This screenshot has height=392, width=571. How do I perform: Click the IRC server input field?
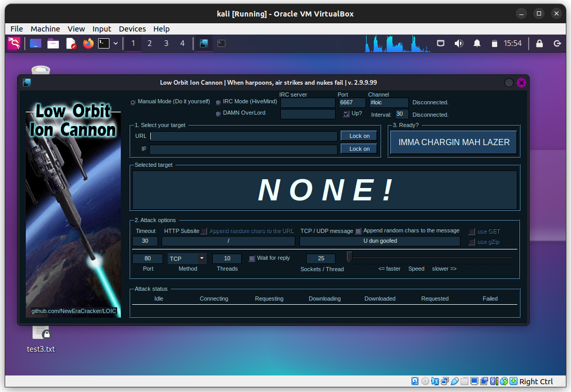[x=308, y=103]
